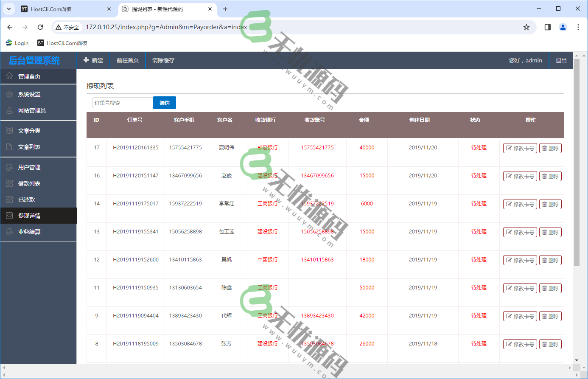Screen dimensions: 588x379
Task: Click the home icon beside 管理首页
Action: tap(9, 76)
